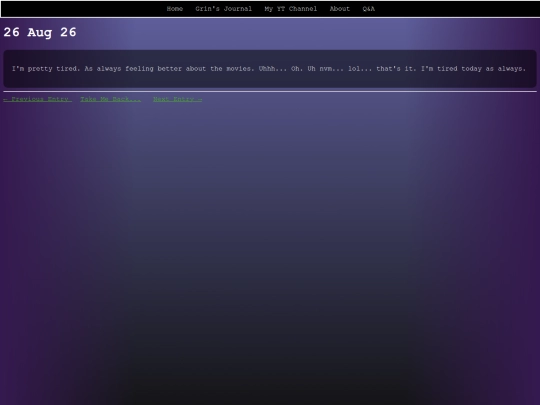Follow the Previous Entry link
Viewport: 540px width, 405px height.
(38, 99)
